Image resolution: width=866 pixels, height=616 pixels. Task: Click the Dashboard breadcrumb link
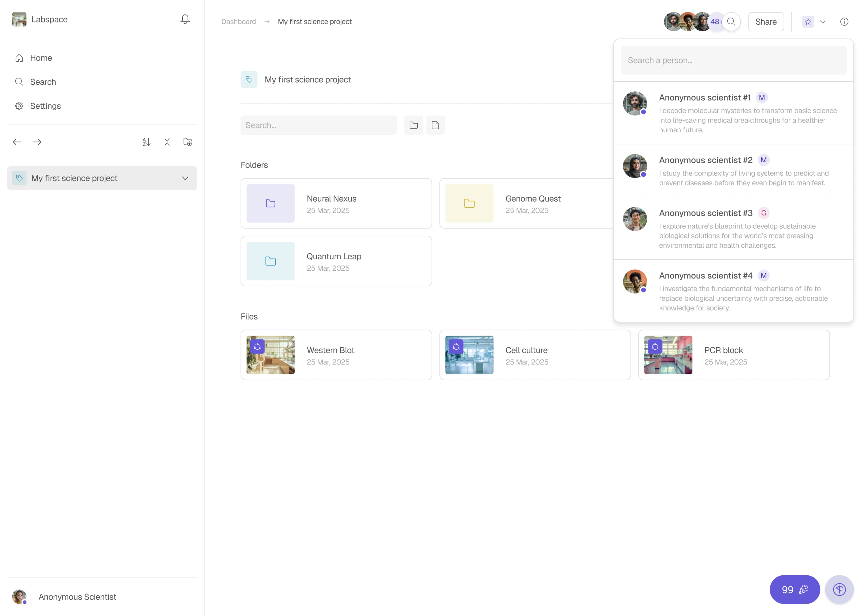[x=239, y=22]
